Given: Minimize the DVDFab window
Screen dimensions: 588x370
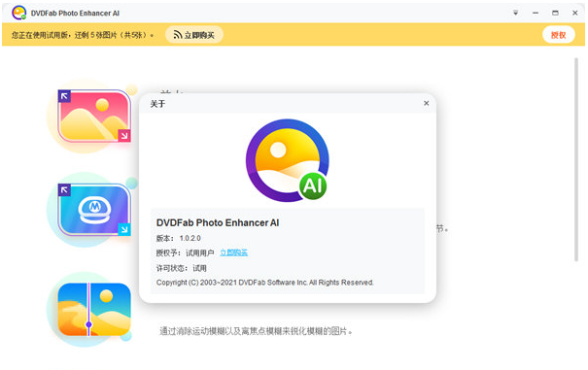Looking at the screenshot, I should (x=536, y=13).
